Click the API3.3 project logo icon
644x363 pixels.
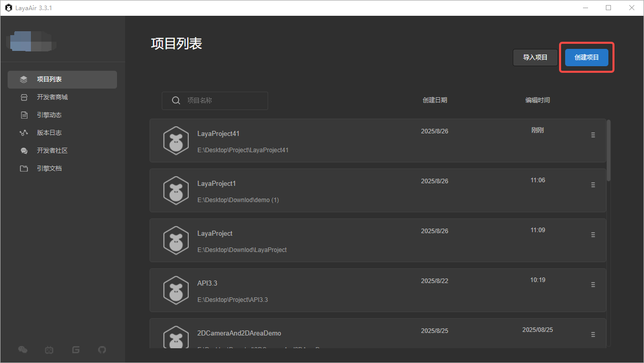(176, 291)
